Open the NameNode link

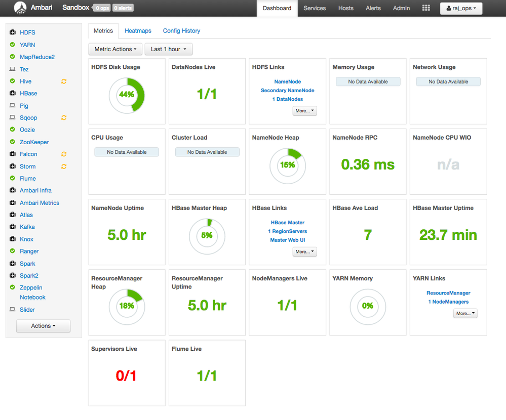pyautogui.click(x=288, y=81)
